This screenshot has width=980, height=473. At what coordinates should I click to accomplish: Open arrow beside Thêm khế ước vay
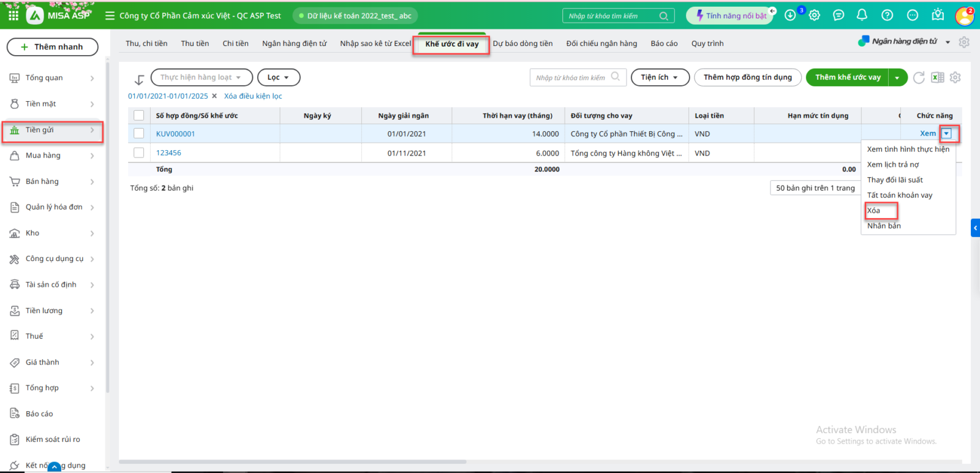[x=897, y=77]
